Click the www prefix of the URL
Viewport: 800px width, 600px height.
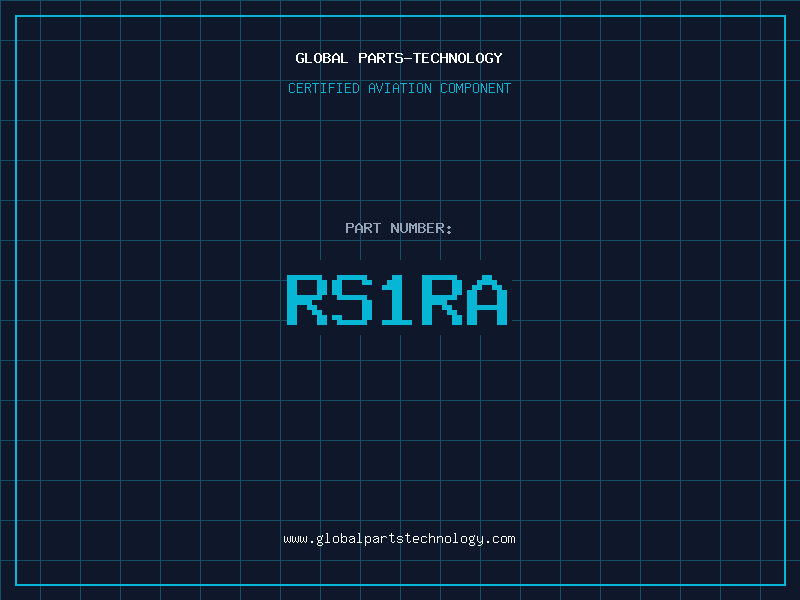pos(295,538)
